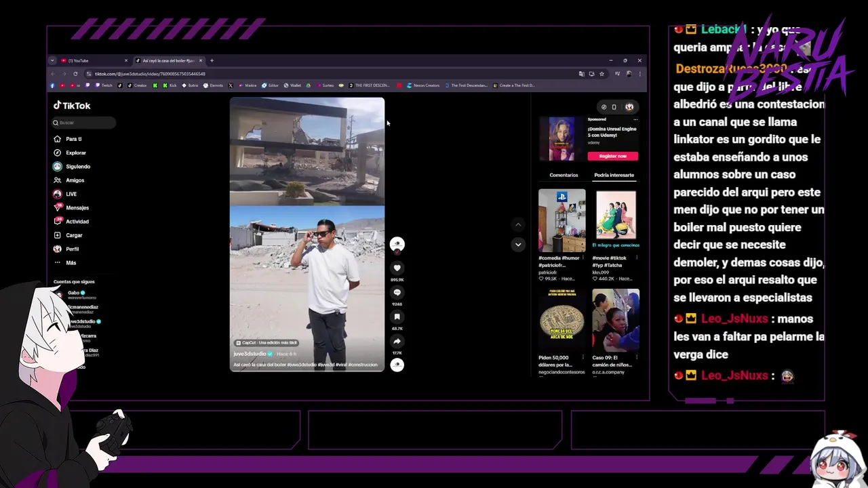Screen dimensions: 868x488
Task: Like the video with the heart icon
Action: (x=397, y=268)
